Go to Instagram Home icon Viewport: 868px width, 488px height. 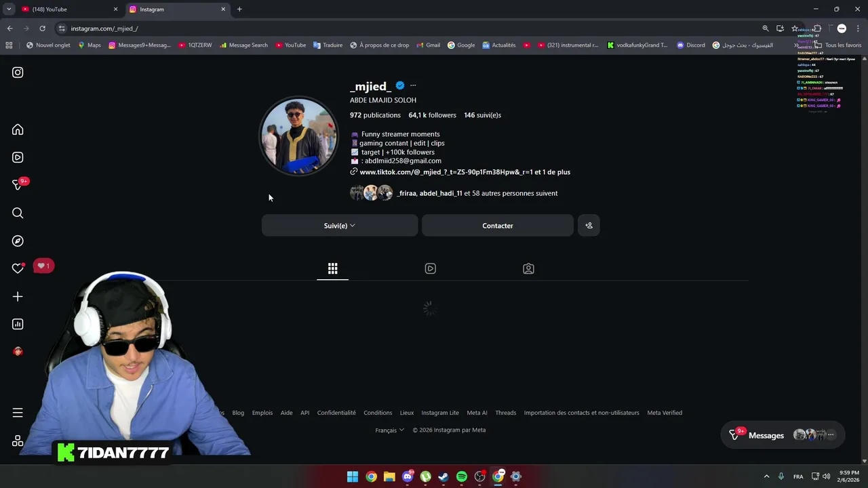[x=18, y=129]
